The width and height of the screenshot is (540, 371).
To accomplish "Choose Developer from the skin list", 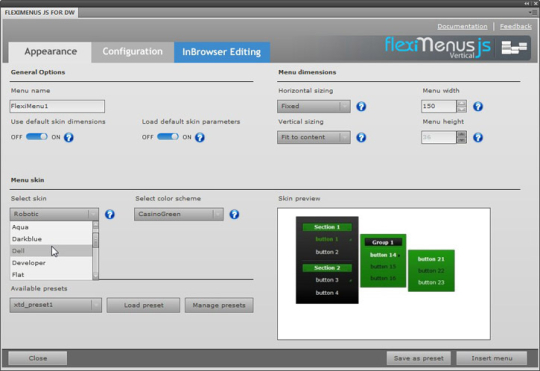I will coord(51,263).
